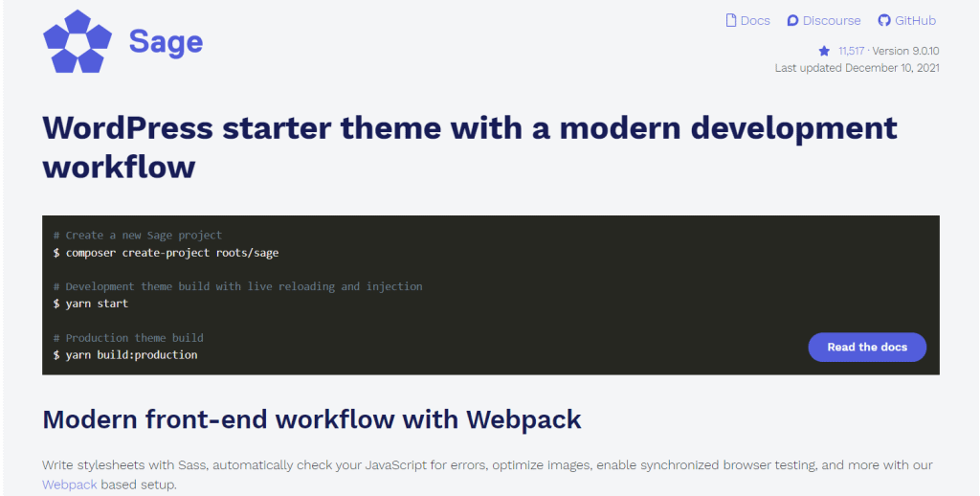Image resolution: width=980 pixels, height=496 pixels.
Task: Click the star icon beside 11,517
Action: coord(824,52)
